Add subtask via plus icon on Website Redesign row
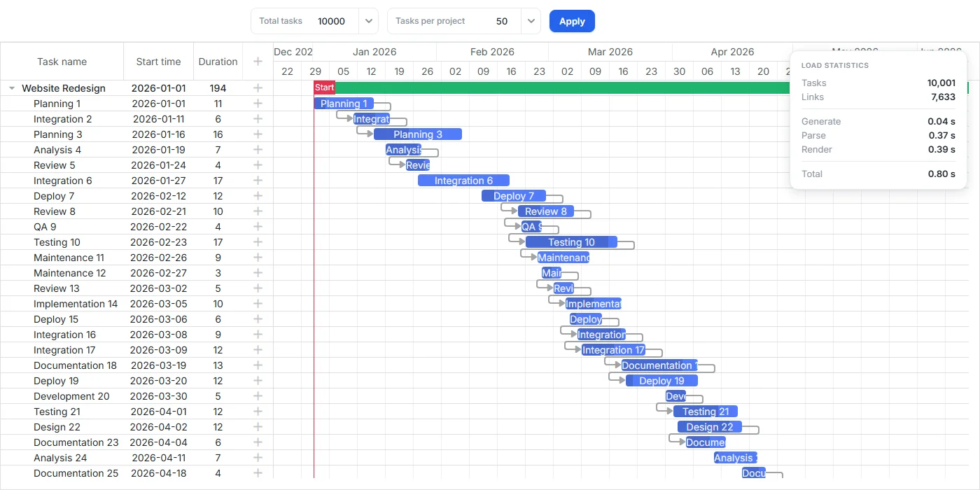This screenshot has width=980, height=490. tap(258, 88)
